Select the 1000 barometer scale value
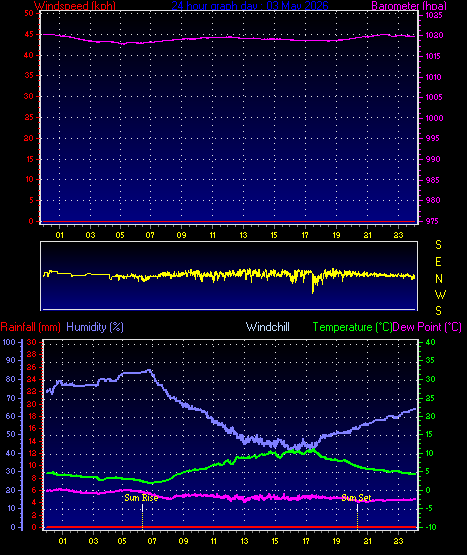The image size is (467, 555). tap(434, 118)
